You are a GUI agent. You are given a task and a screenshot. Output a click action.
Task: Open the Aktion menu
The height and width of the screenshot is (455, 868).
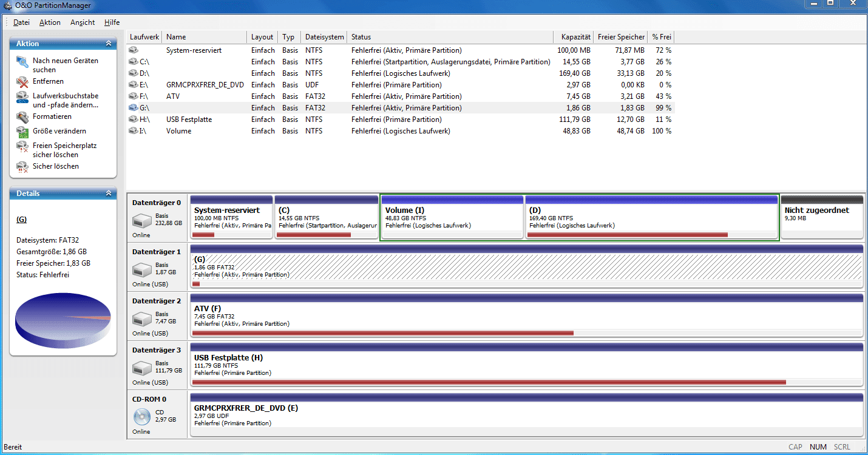(50, 22)
